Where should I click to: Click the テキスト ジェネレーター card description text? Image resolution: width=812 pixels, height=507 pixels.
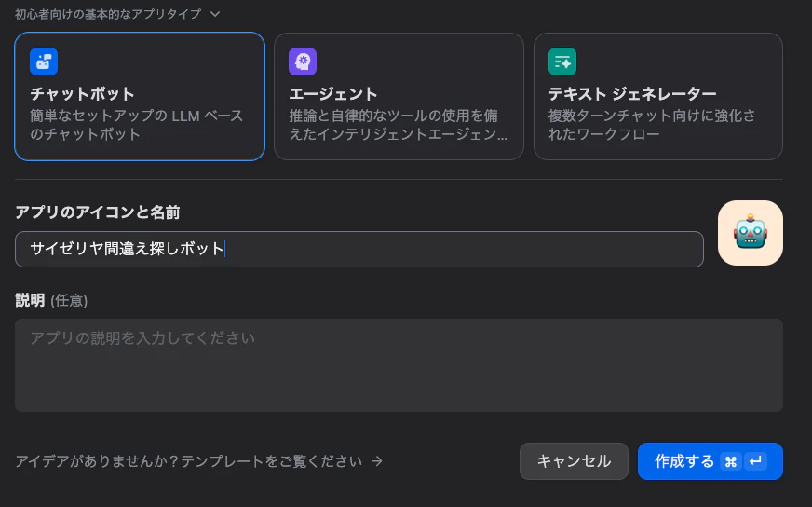pos(652,125)
